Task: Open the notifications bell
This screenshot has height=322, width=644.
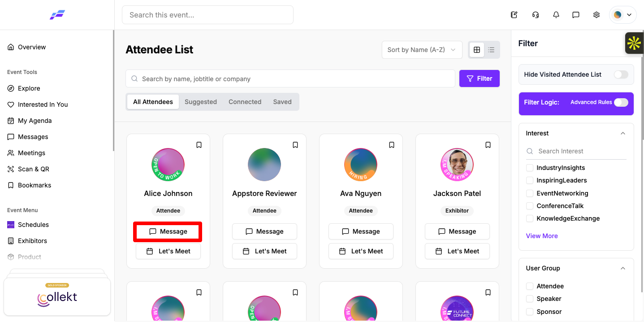Action: 556,15
